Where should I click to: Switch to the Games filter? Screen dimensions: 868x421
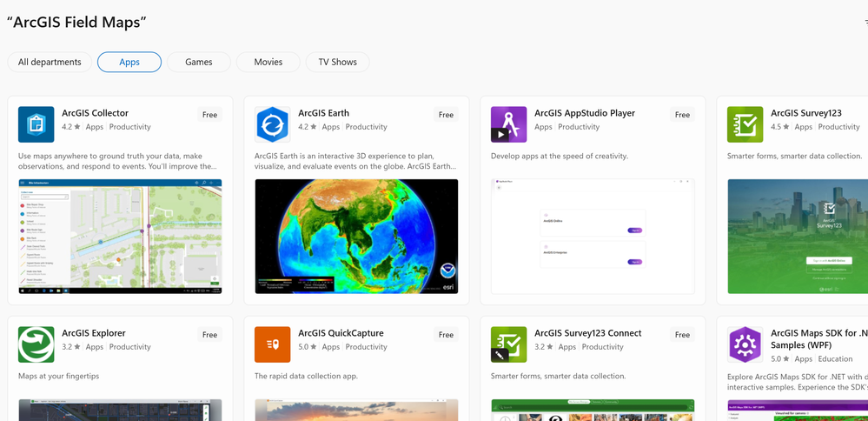coord(199,62)
